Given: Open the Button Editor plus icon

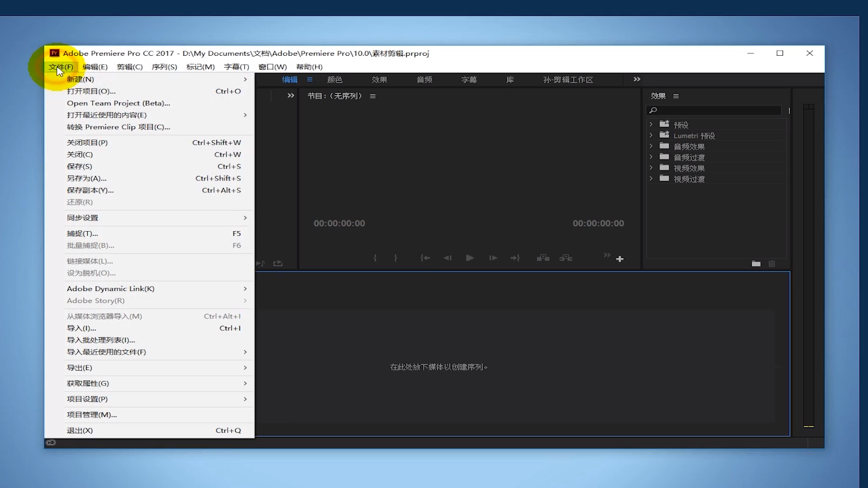Looking at the screenshot, I should tap(620, 259).
